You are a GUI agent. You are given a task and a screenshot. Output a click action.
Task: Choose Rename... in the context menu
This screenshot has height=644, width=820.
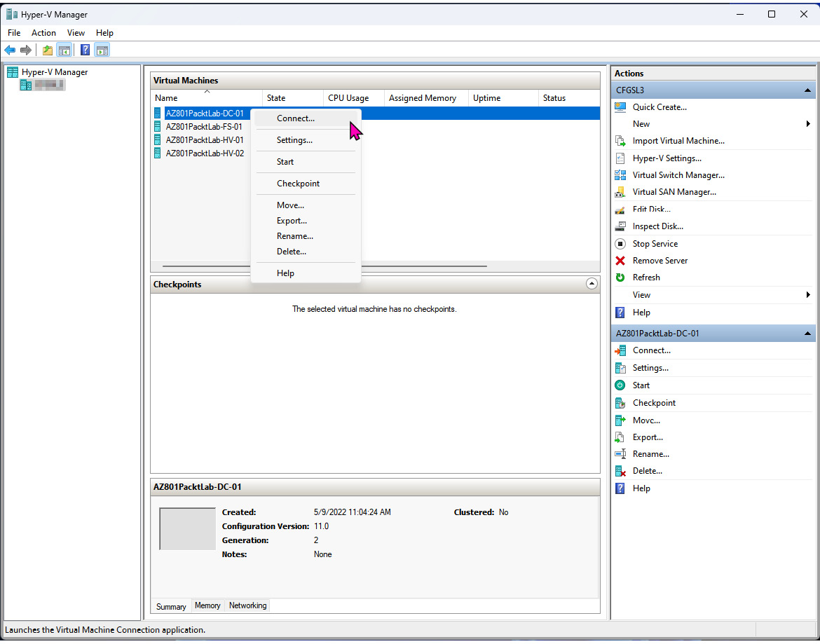(x=306, y=236)
